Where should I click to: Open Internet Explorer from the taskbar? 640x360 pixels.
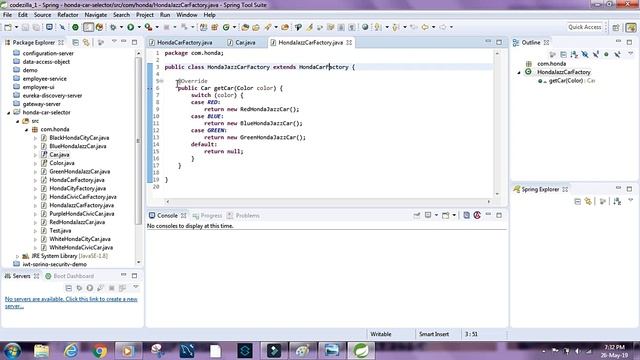click(71, 351)
